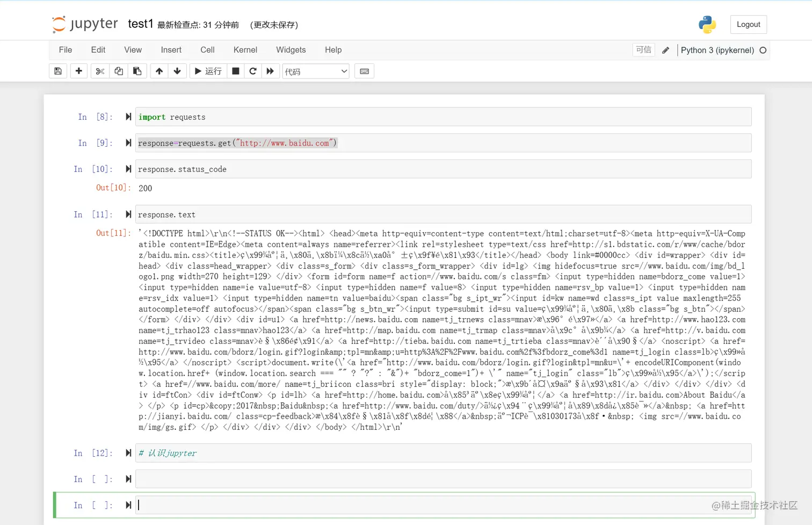
Task: Click the 可信 trusted notebook indicator
Action: tap(643, 50)
